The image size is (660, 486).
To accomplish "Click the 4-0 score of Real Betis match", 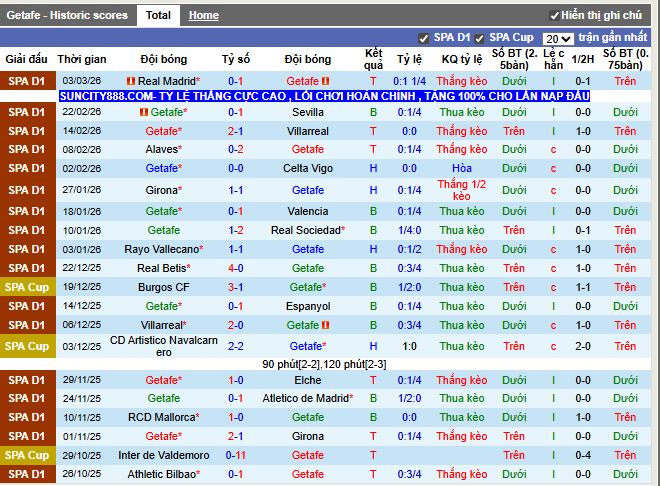I will coord(236,268).
